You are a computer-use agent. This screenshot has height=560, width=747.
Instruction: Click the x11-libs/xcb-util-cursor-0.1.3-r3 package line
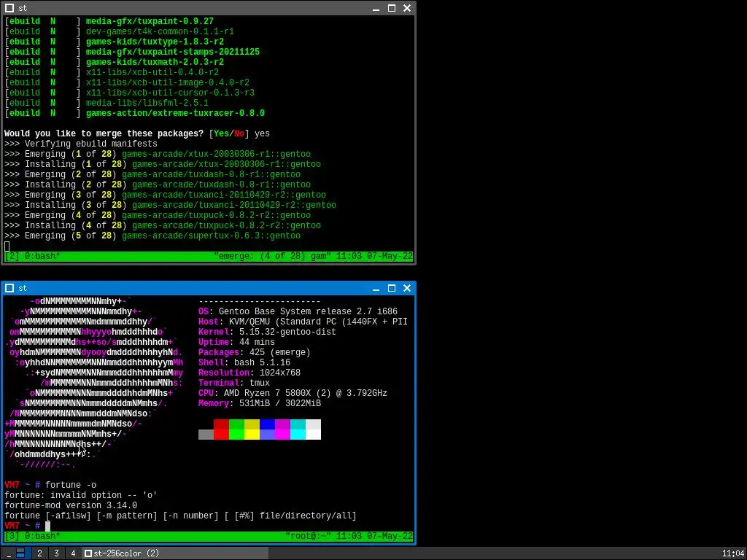tap(170, 93)
